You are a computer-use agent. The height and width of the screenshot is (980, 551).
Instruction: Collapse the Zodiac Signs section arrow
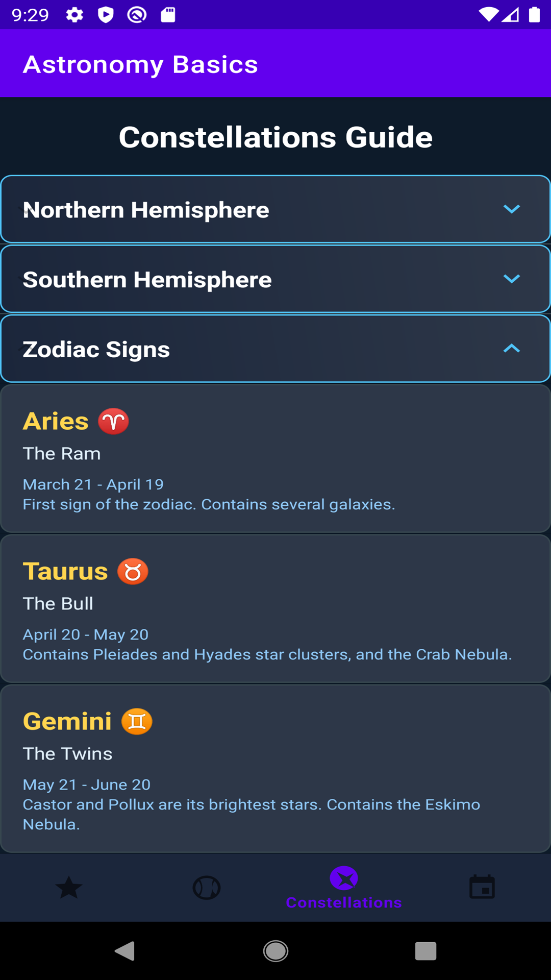tap(511, 349)
